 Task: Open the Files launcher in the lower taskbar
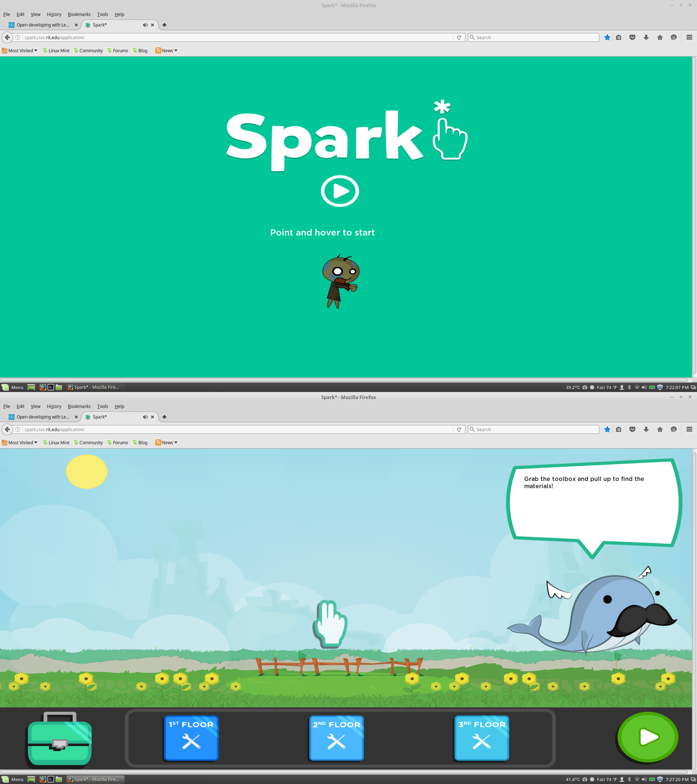59,779
